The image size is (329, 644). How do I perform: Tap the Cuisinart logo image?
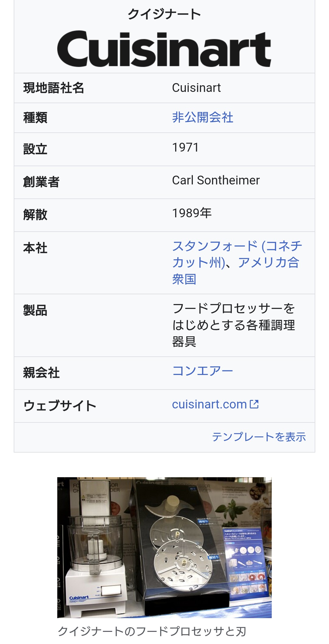(164, 49)
